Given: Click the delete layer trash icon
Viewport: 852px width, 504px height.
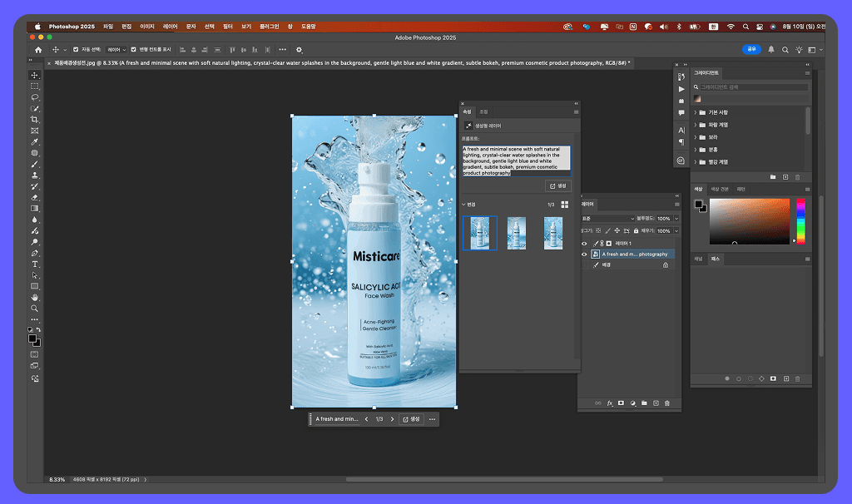Looking at the screenshot, I should click(x=667, y=403).
